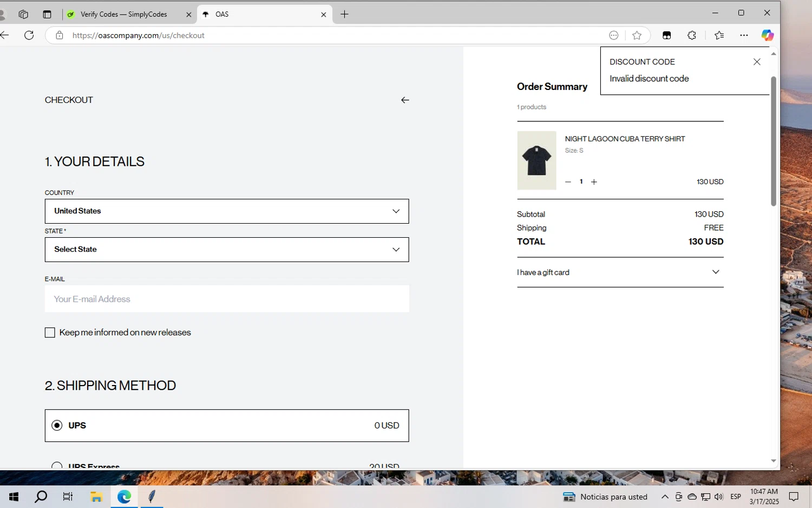Image resolution: width=812 pixels, height=508 pixels.
Task: Close the Verify Codes SimplyCodes tab
Action: 188,15
